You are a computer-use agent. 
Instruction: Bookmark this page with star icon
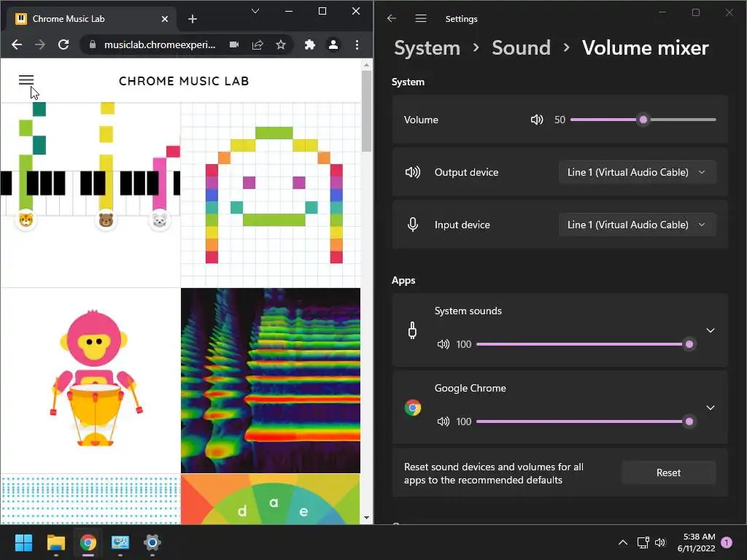tap(281, 44)
